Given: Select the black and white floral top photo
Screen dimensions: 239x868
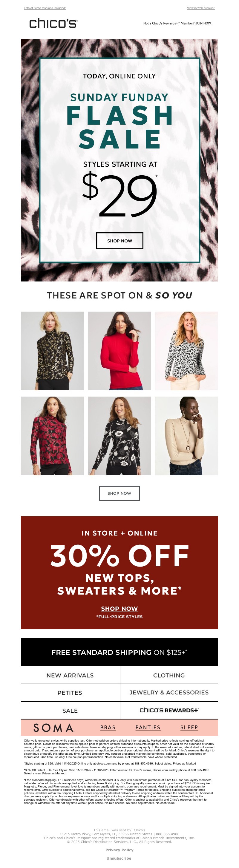Looking at the screenshot, I should 119,436.
